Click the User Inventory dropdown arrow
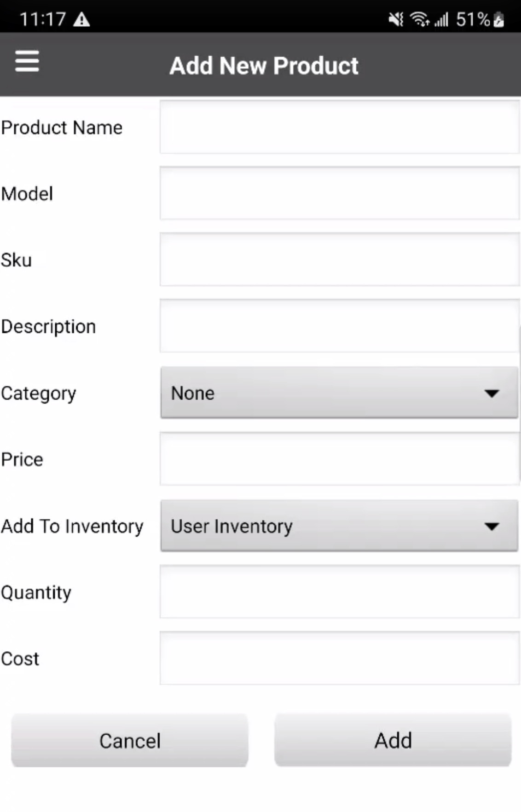The image size is (521, 812). [x=492, y=526]
